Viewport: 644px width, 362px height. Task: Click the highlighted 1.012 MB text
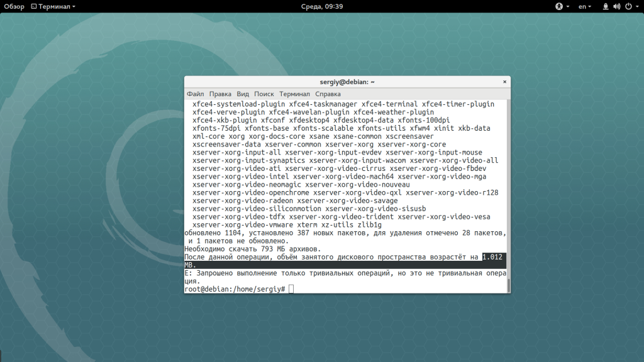click(x=494, y=257)
